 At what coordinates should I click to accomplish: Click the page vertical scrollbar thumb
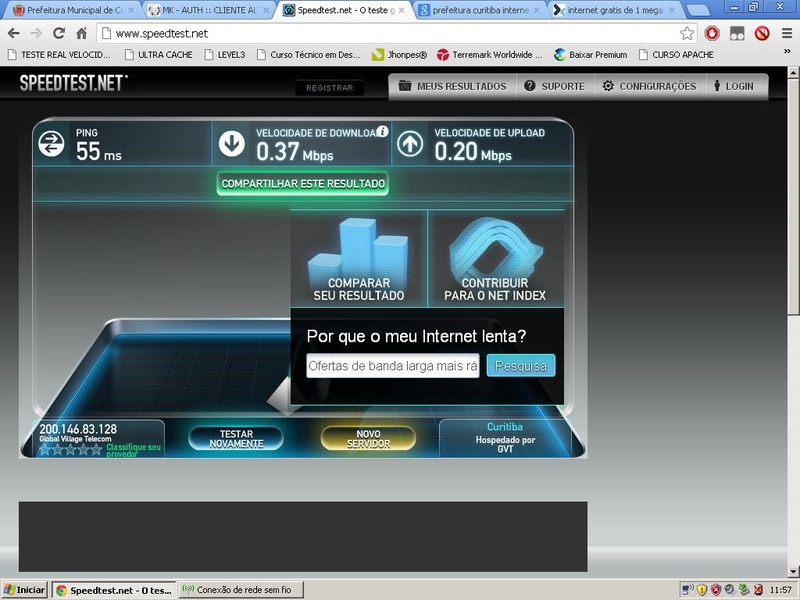[x=793, y=197]
